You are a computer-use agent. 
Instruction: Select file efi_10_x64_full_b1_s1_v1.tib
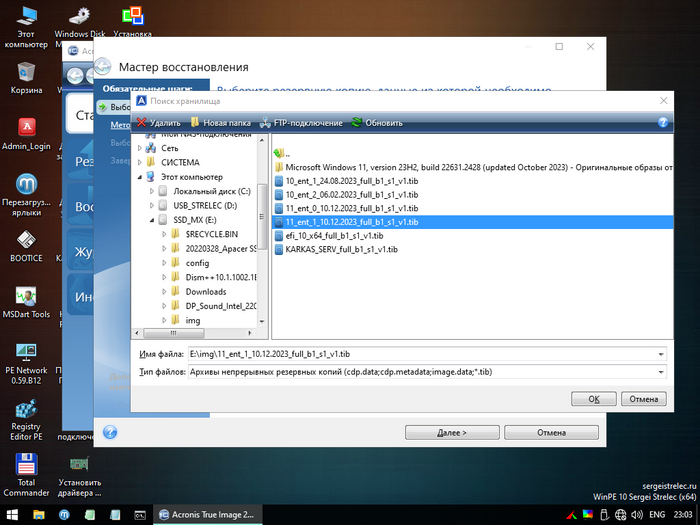tap(329, 236)
